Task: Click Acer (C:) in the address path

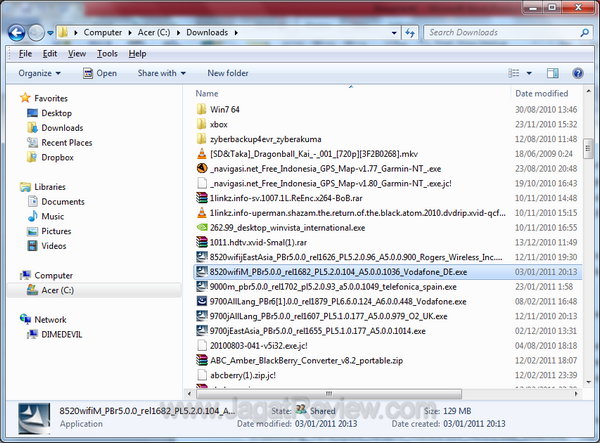Action: (154, 33)
